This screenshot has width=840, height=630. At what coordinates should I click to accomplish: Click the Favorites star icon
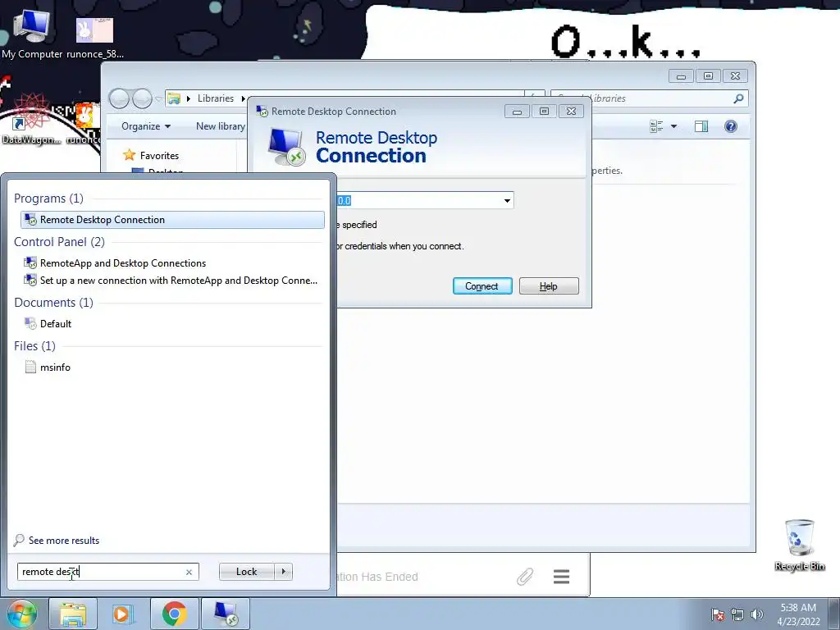coord(129,155)
